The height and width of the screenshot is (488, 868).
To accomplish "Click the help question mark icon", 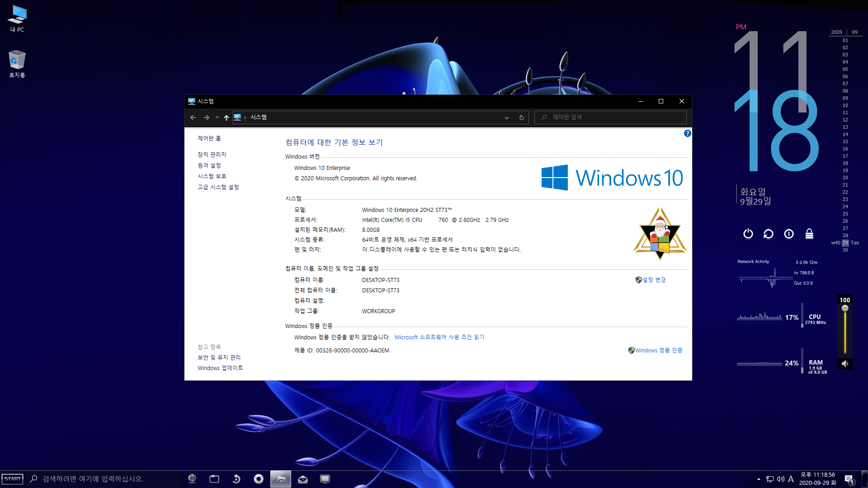I will [687, 133].
